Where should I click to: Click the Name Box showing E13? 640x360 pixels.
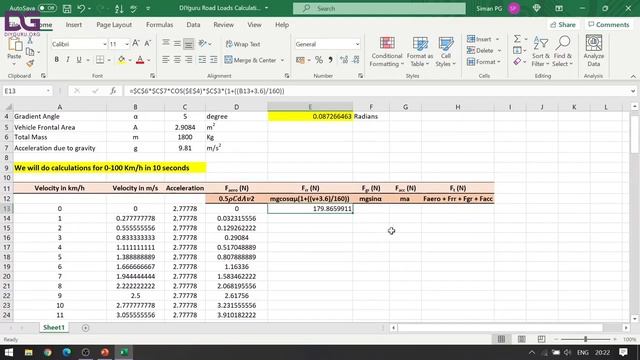pos(27,91)
